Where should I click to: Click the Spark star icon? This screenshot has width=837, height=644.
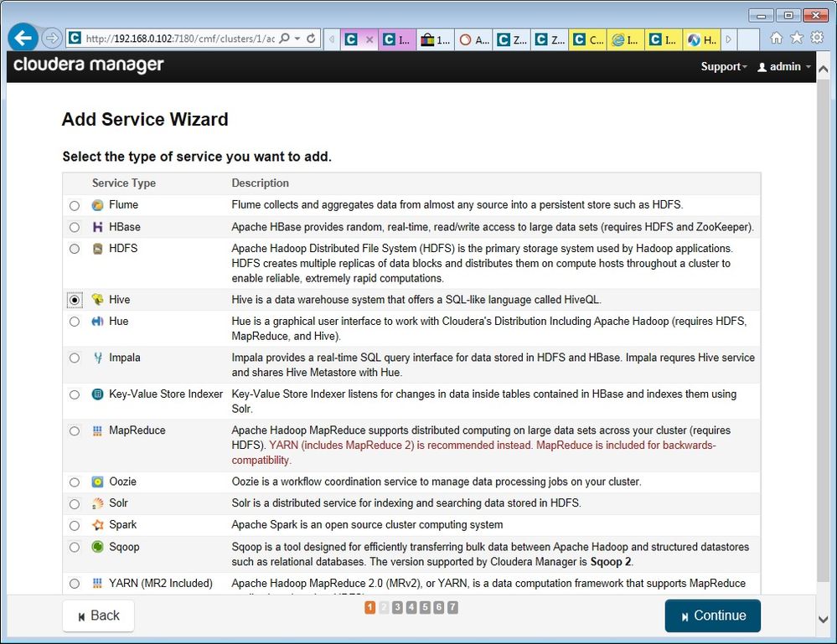pos(97,525)
